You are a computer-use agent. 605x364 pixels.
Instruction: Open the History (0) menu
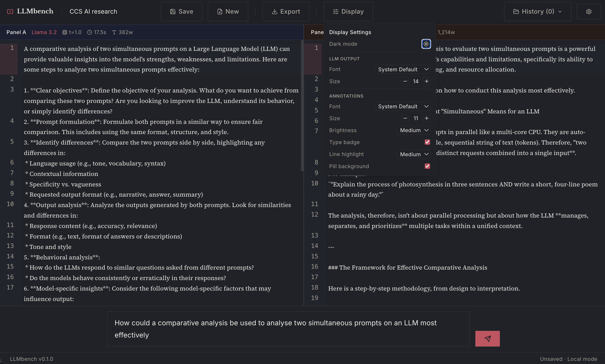coord(538,11)
